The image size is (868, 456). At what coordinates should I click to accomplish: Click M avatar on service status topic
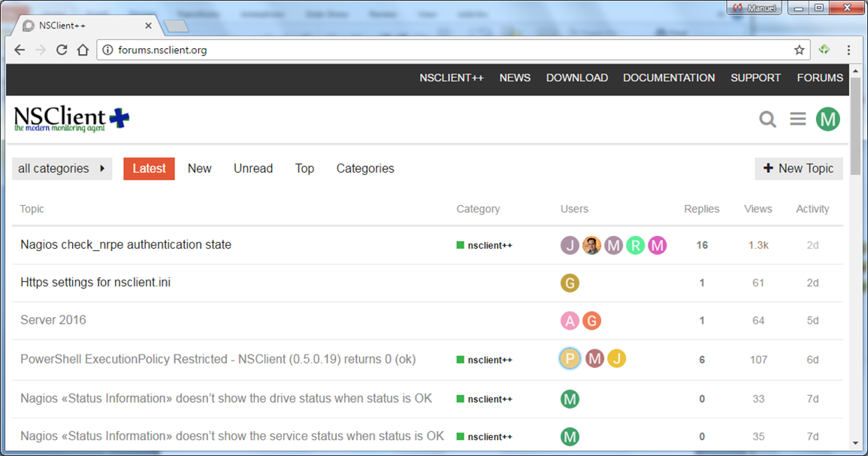(x=570, y=436)
